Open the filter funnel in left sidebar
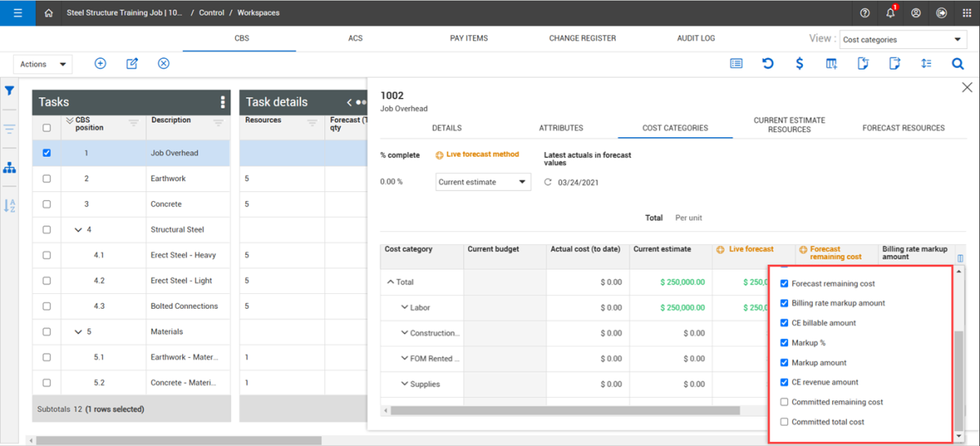The height and width of the screenshot is (446, 980). pyautogui.click(x=10, y=91)
